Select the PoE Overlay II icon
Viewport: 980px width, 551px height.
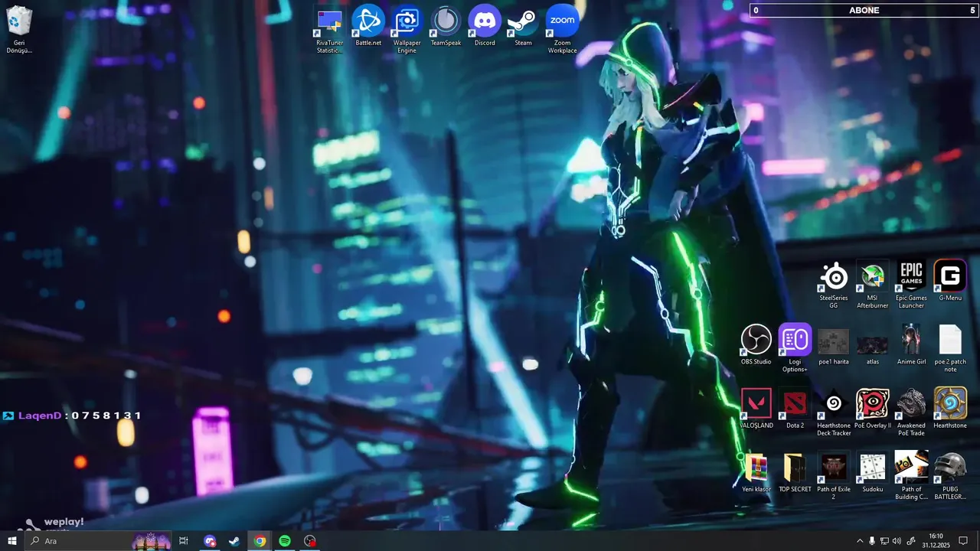pos(872,408)
